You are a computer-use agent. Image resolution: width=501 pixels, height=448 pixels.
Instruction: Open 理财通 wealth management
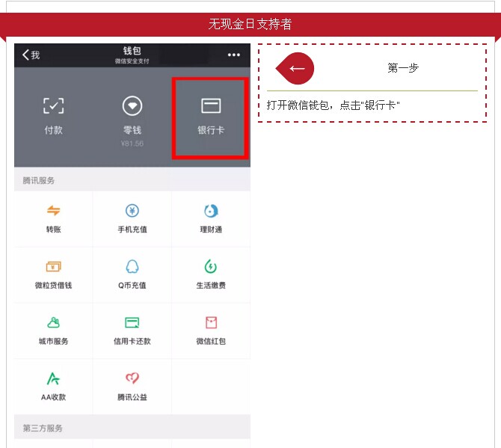pos(211,219)
